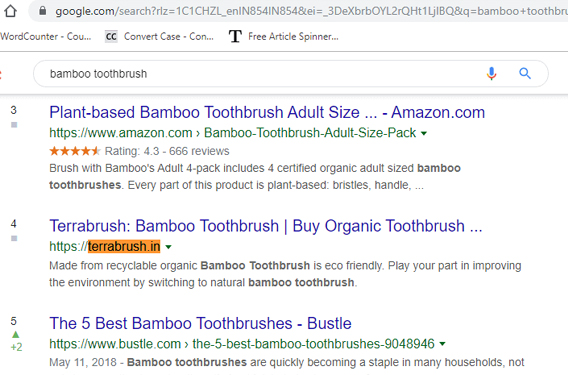Open The 5 Best Bamboo Toothbrushes Bustle link
The height and width of the screenshot is (375, 568).
coord(200,324)
